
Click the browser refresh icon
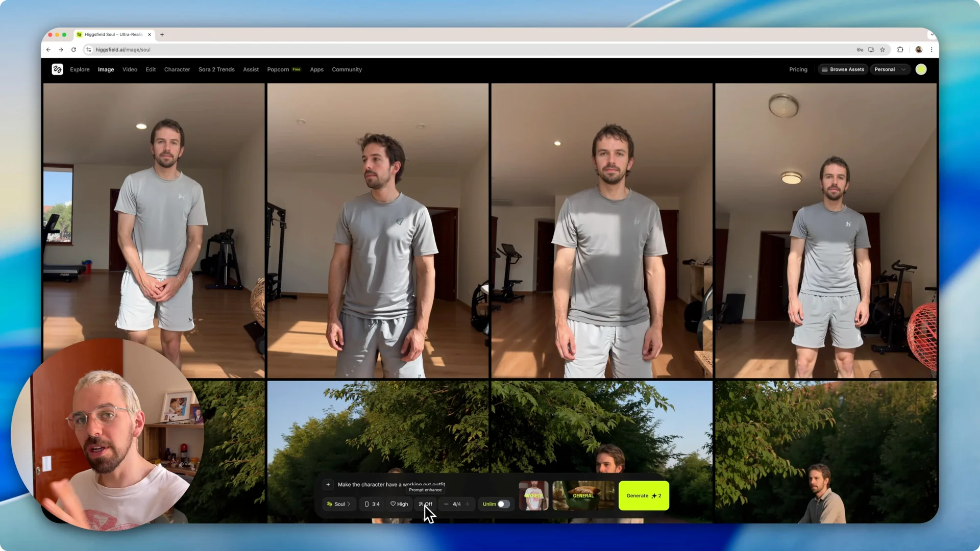pyautogui.click(x=73, y=49)
